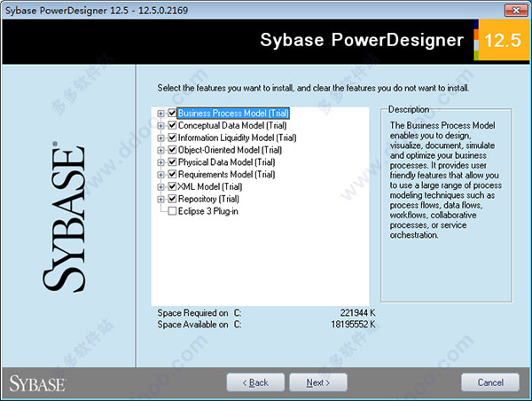
Task: Toggle the Repository (Trial) checkbox
Action: pos(172,199)
